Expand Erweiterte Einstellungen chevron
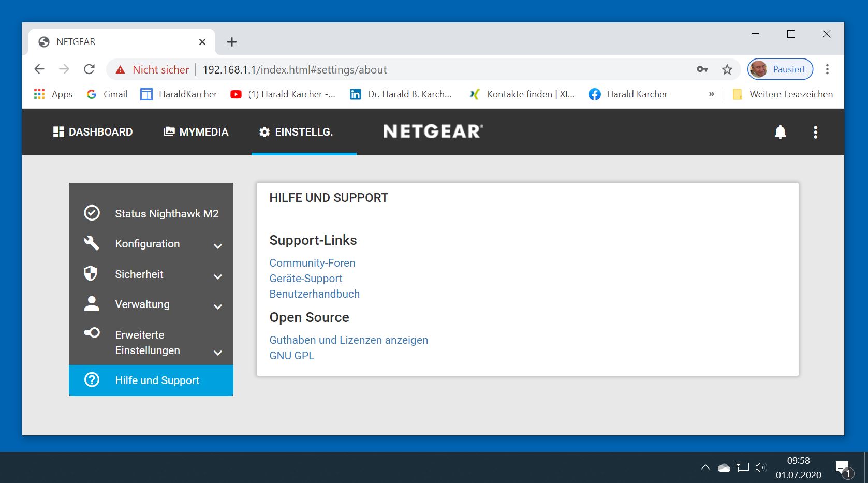This screenshot has width=868, height=483. (218, 353)
